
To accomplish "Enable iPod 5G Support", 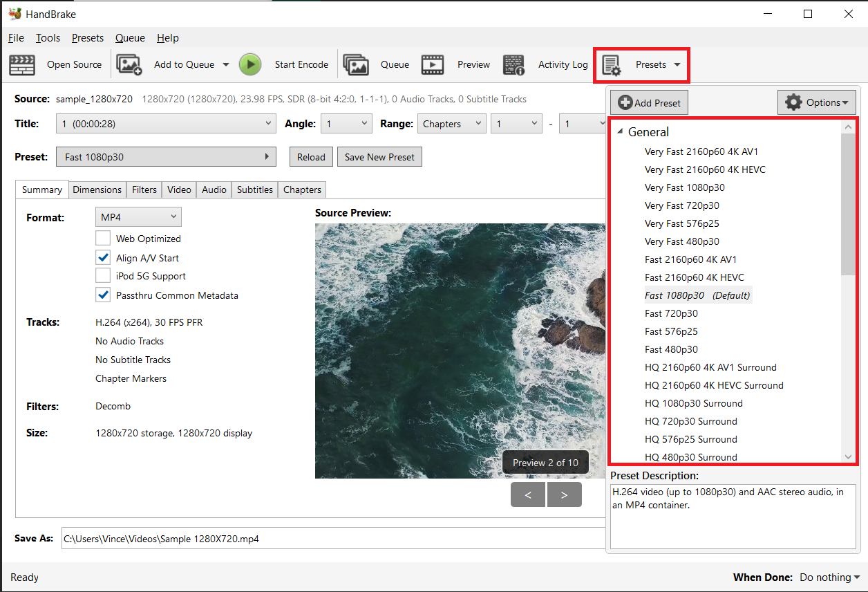I will point(103,276).
